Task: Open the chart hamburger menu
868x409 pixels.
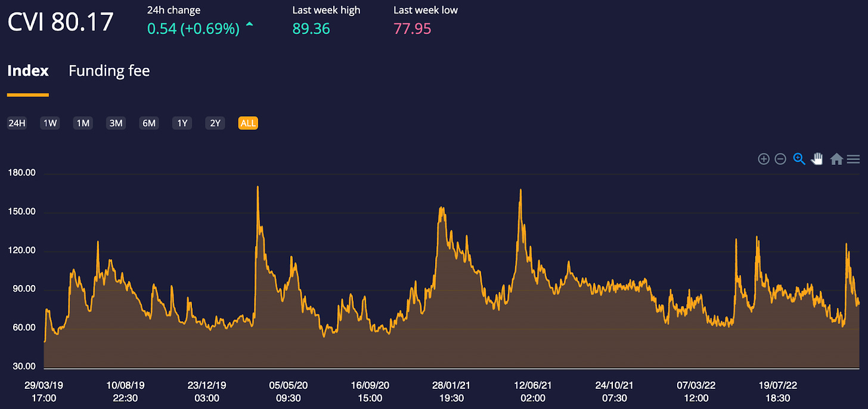Action: click(x=853, y=159)
